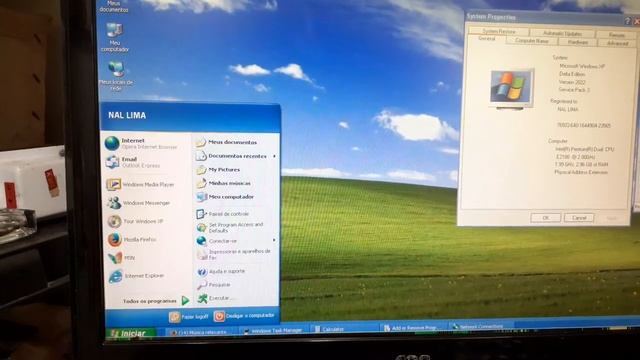Expand Conectar-se submenu arrow
This screenshot has height=360, width=640.
pos(274,240)
